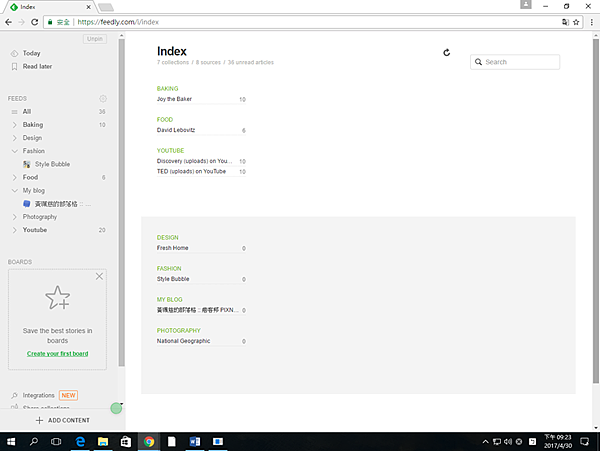Click the Today icon in sidebar

(15, 53)
